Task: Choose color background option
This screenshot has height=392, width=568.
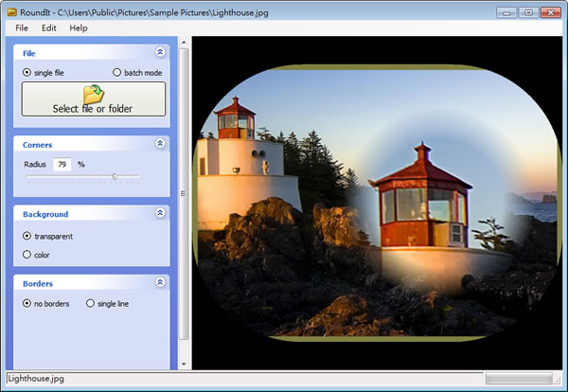Action: pyautogui.click(x=27, y=255)
